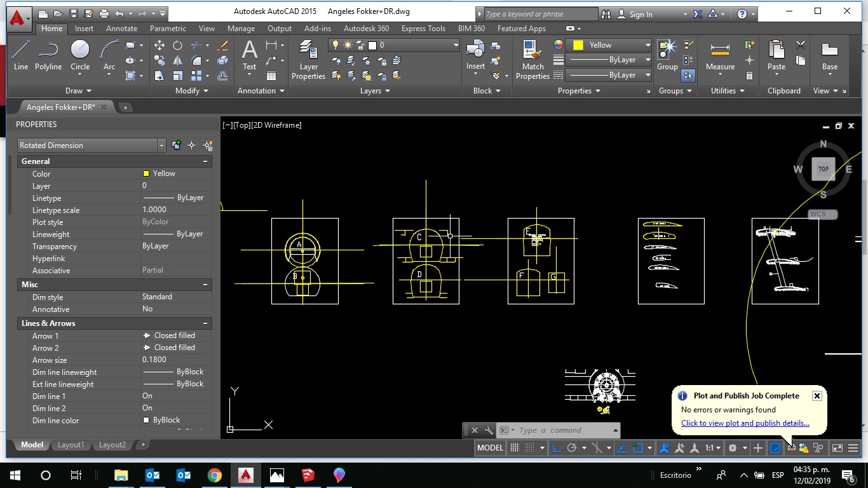
Task: Toggle hardware acceleration in status bar
Action: (775, 448)
